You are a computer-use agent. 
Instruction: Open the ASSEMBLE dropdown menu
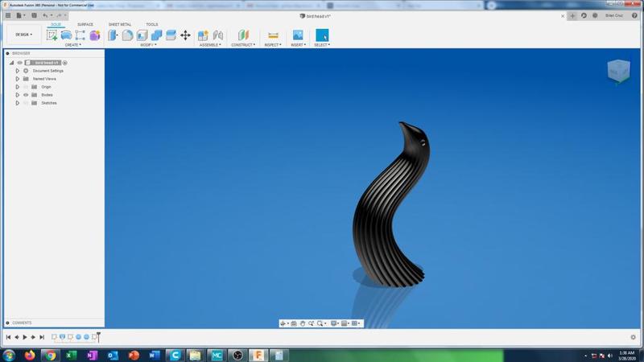[x=210, y=45]
